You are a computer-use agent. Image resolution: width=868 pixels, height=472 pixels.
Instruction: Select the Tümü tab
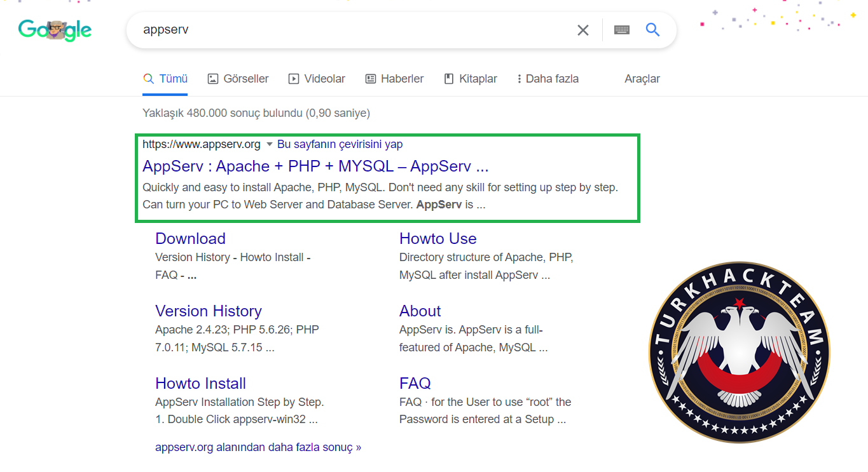pyautogui.click(x=165, y=79)
